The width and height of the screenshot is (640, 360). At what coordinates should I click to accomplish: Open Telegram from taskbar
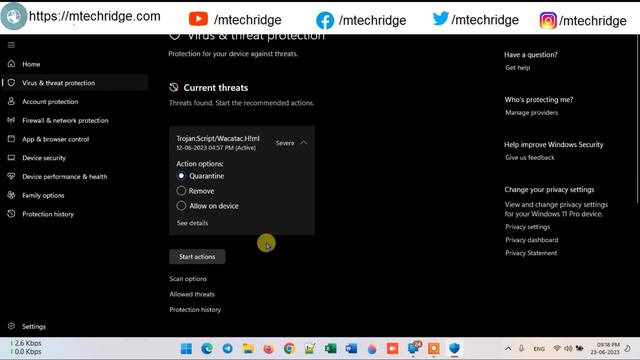pos(227,349)
